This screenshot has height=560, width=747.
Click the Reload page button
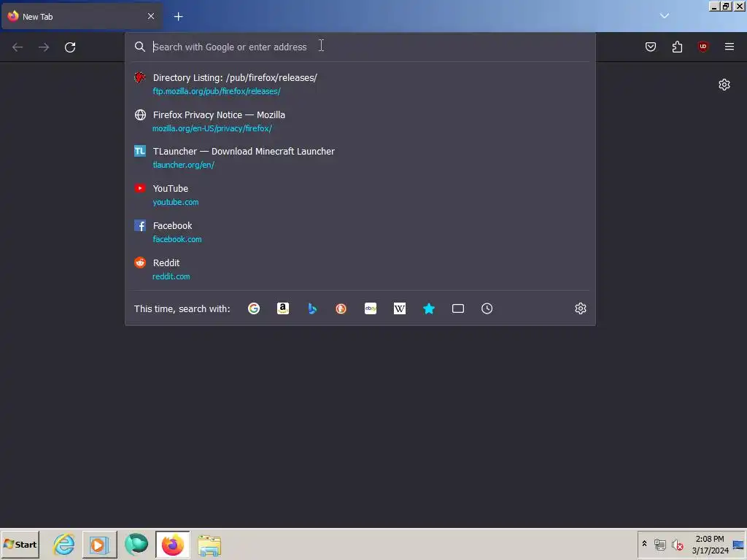[70, 47]
